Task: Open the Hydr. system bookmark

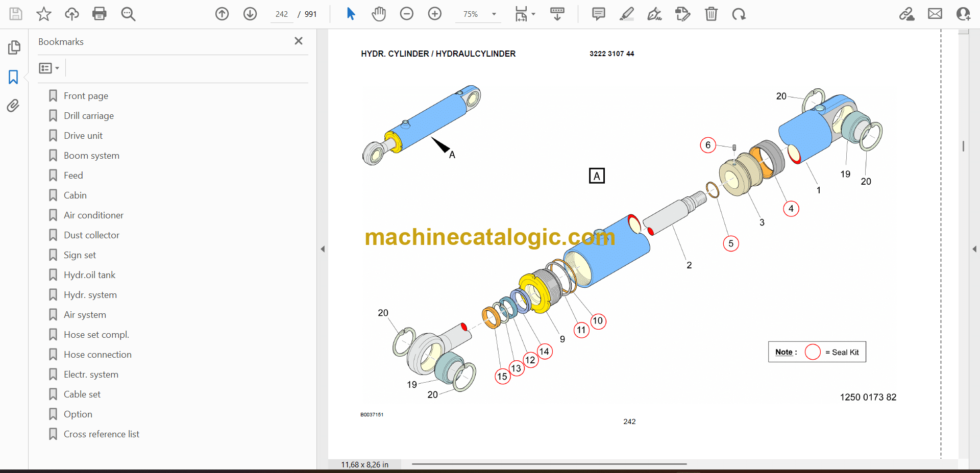Action: coord(90,295)
